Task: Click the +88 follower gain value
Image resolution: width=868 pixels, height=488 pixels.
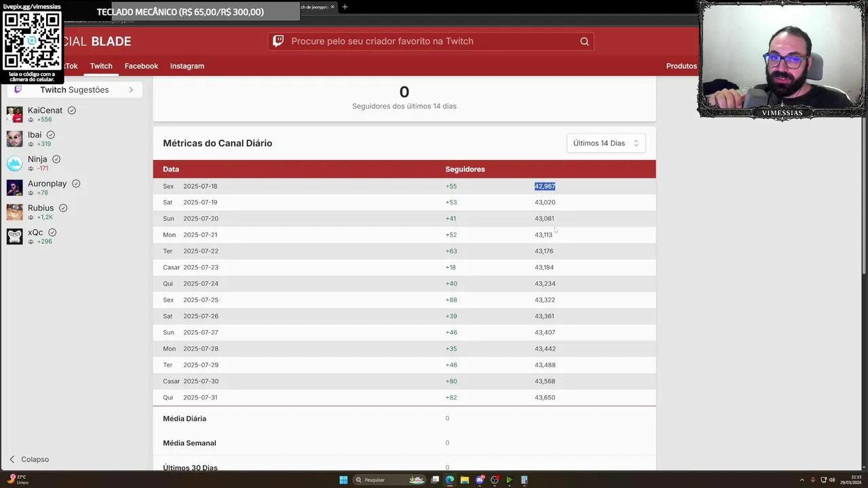Action: 451,300
